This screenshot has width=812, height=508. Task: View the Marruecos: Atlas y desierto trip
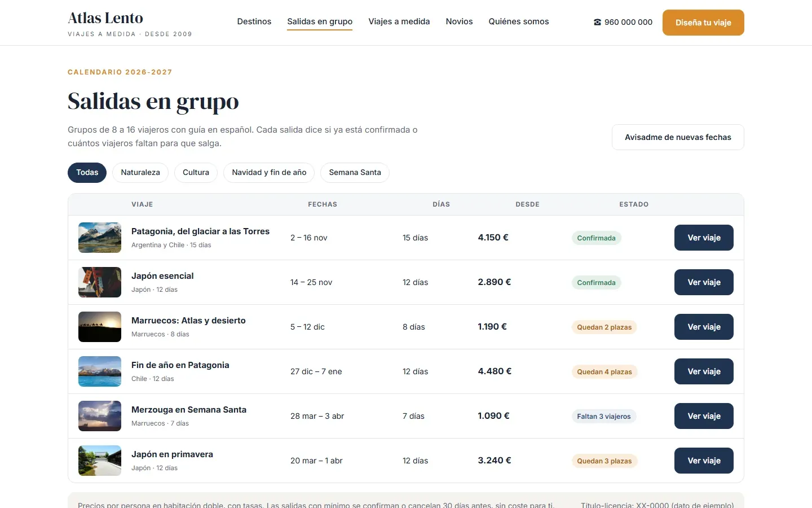tap(704, 327)
